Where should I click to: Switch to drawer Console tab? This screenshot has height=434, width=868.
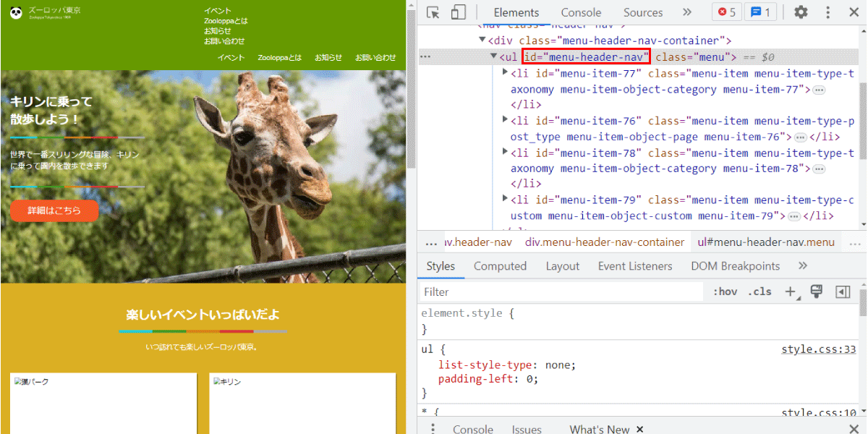click(472, 429)
